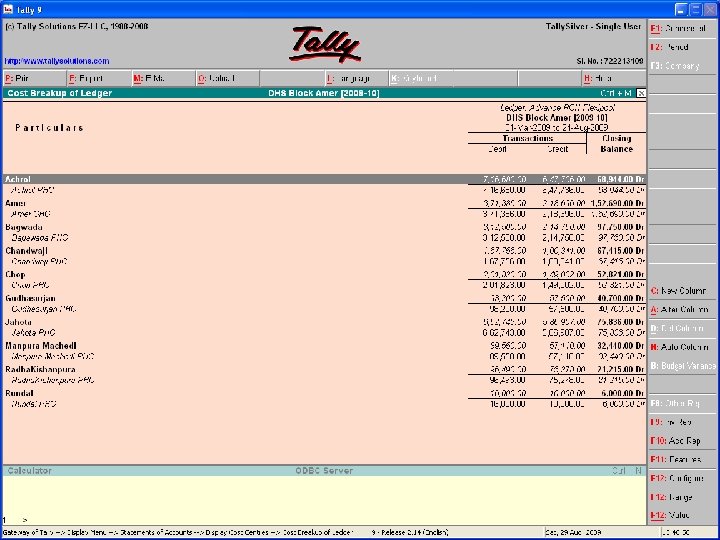Click Chandwaji's closing balance 67,415.00 Dr
The width and height of the screenshot is (720, 540).
click(621, 251)
